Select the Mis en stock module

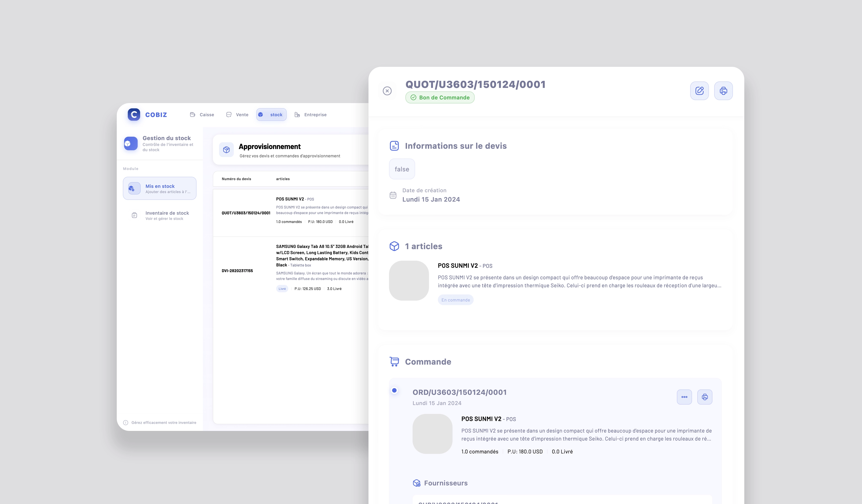tap(160, 188)
